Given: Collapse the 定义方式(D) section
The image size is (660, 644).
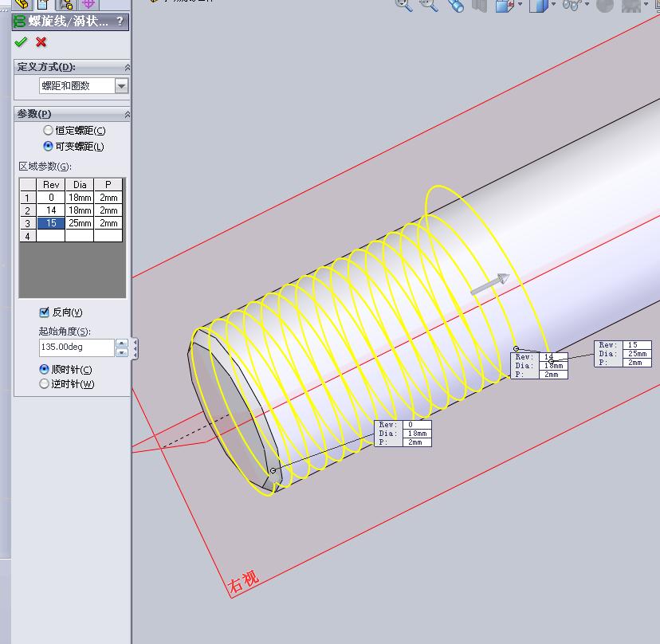Looking at the screenshot, I should (x=127, y=67).
